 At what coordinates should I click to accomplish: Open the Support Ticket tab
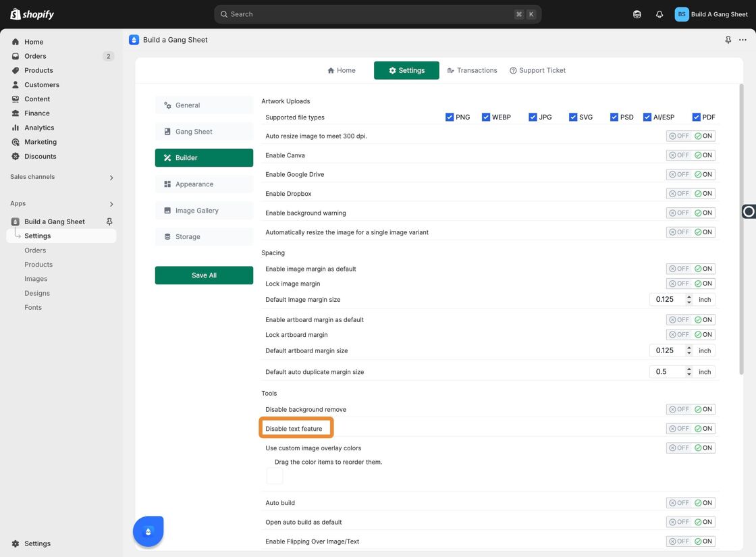coord(537,70)
